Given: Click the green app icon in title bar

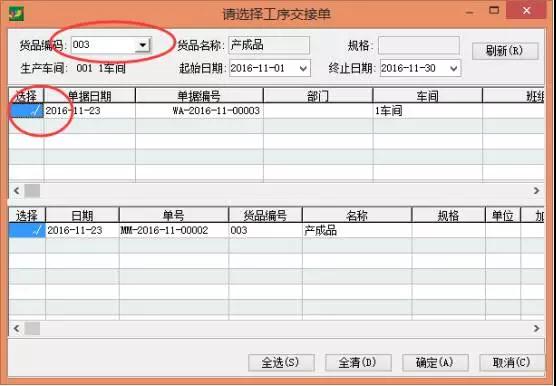Looking at the screenshot, I should click(16, 13).
